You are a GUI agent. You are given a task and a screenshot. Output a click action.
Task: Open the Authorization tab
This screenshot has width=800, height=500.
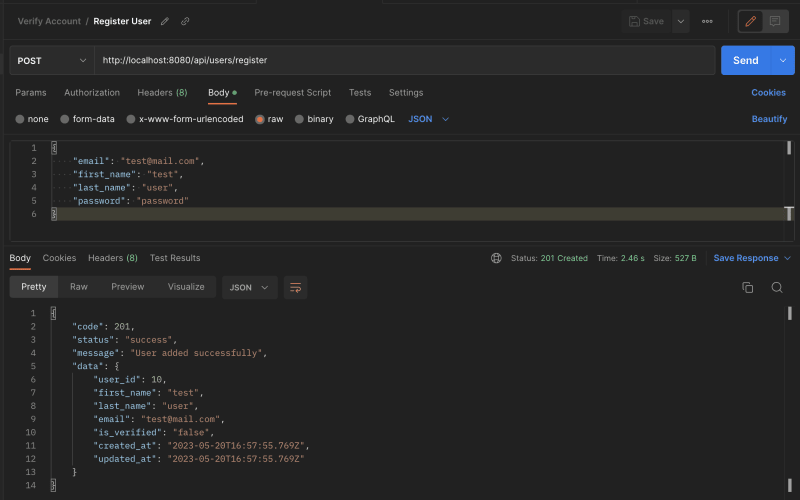point(92,93)
